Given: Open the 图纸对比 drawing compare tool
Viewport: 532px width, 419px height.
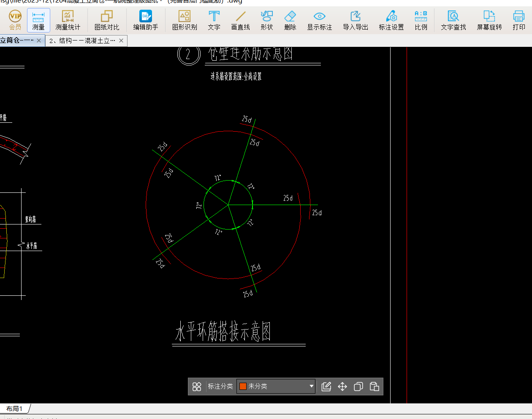Looking at the screenshot, I should pyautogui.click(x=107, y=20).
